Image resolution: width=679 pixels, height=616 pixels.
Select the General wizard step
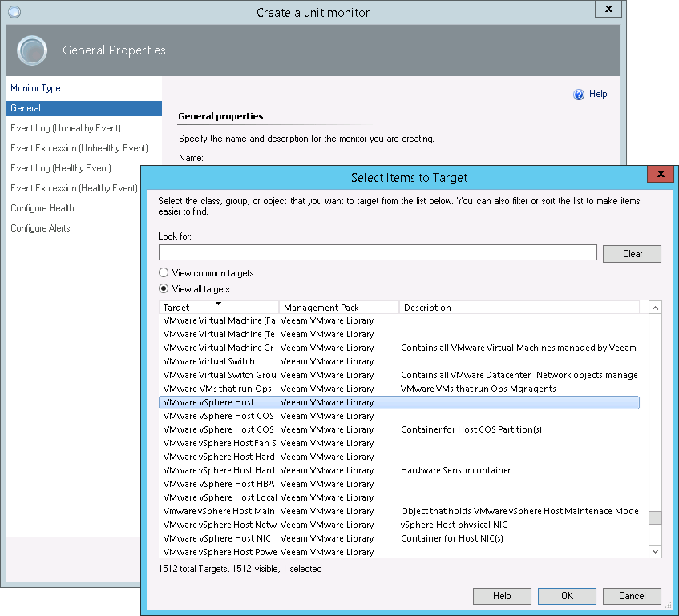84,108
